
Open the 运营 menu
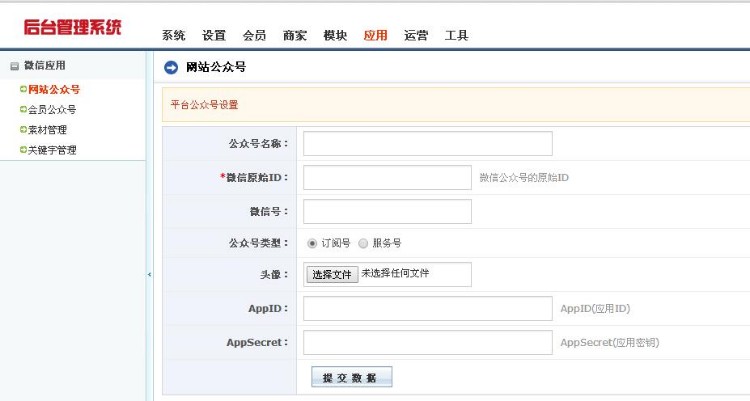(416, 35)
